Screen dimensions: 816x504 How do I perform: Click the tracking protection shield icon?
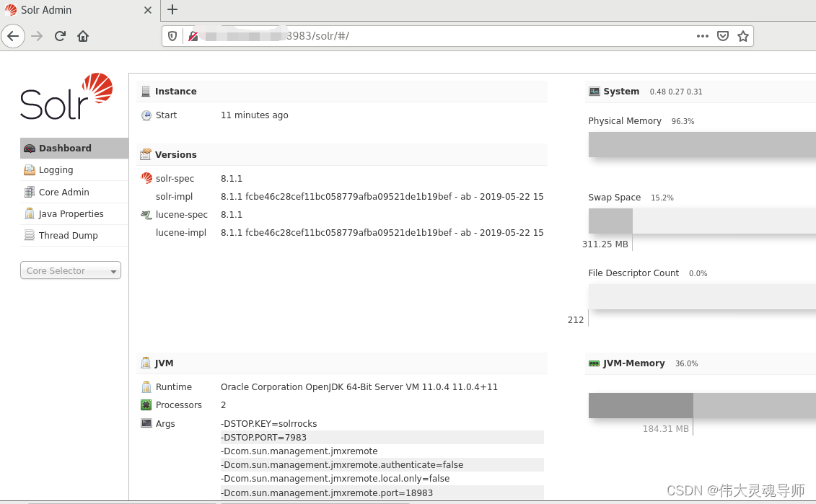click(172, 36)
